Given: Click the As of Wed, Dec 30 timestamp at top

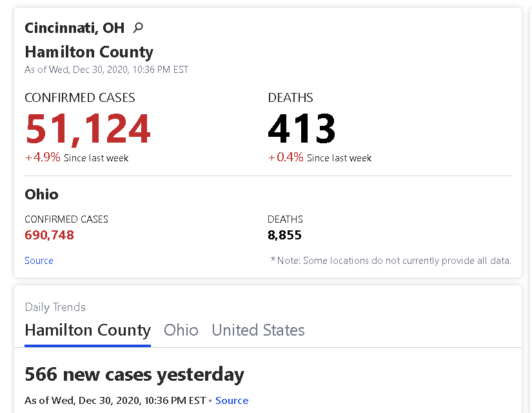Looking at the screenshot, I should pyautogui.click(x=106, y=70).
